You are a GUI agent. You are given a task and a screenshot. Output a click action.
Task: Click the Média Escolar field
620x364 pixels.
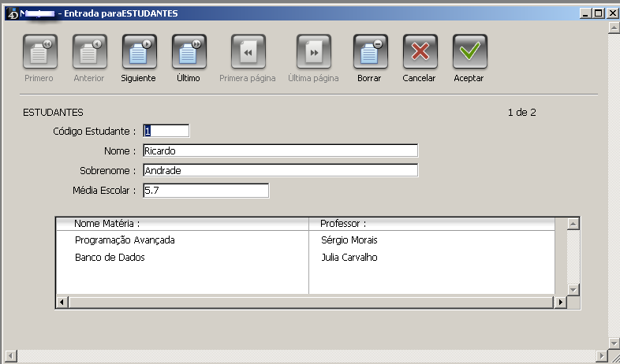point(205,190)
